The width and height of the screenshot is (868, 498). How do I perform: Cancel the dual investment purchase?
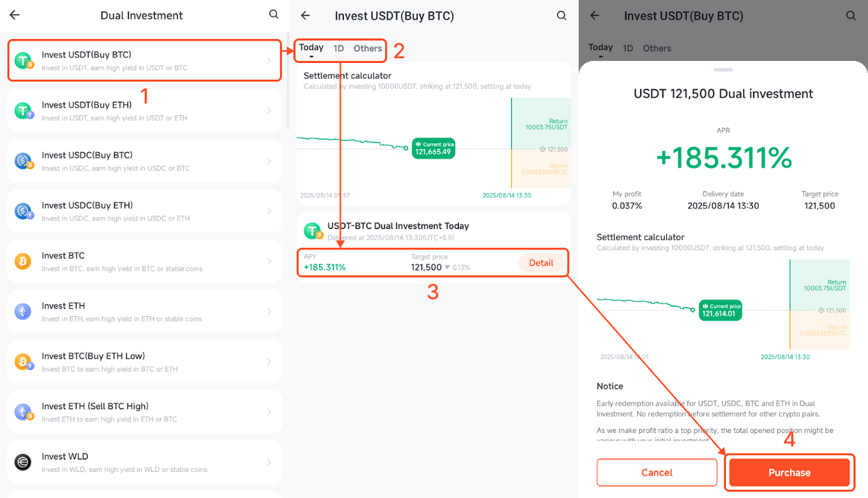pyautogui.click(x=656, y=473)
